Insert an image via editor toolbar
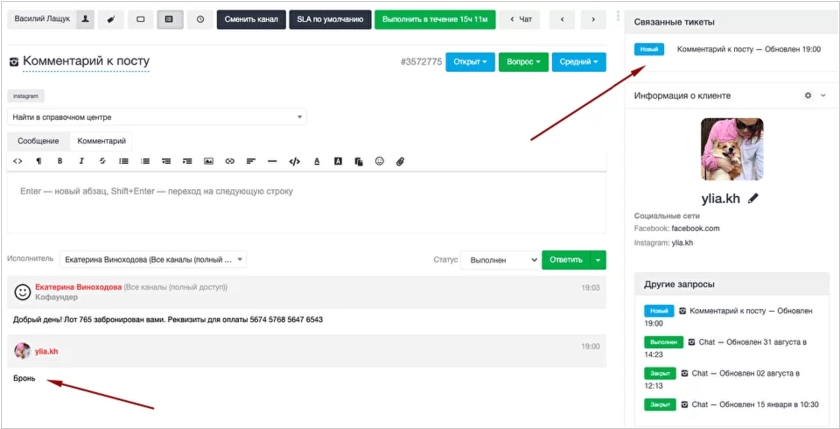 pyautogui.click(x=208, y=161)
